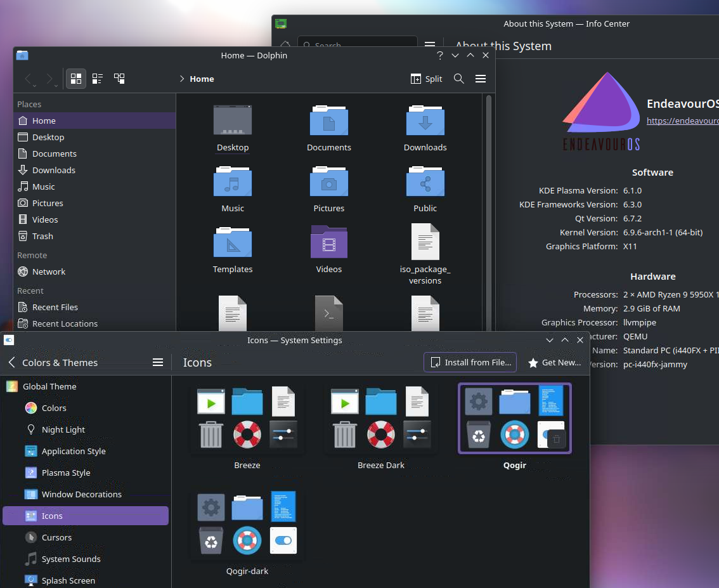Image resolution: width=719 pixels, height=588 pixels.
Task: Open Network under Remote
Action: pyautogui.click(x=94, y=271)
